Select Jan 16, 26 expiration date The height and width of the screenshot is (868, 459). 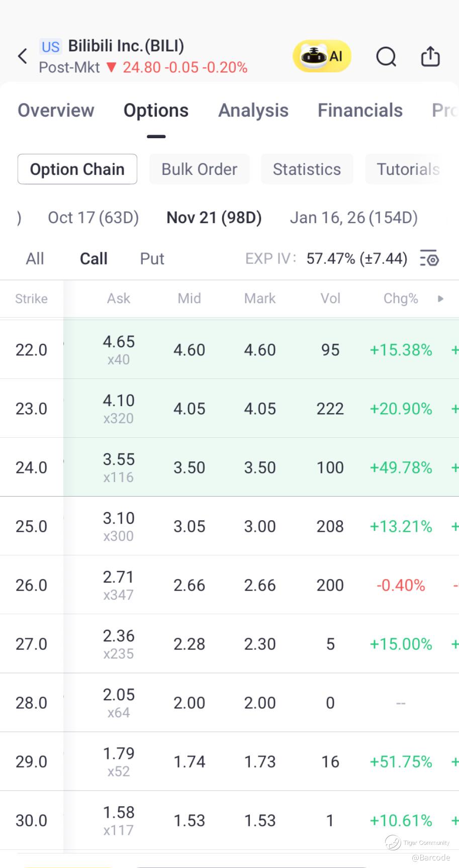point(353,218)
